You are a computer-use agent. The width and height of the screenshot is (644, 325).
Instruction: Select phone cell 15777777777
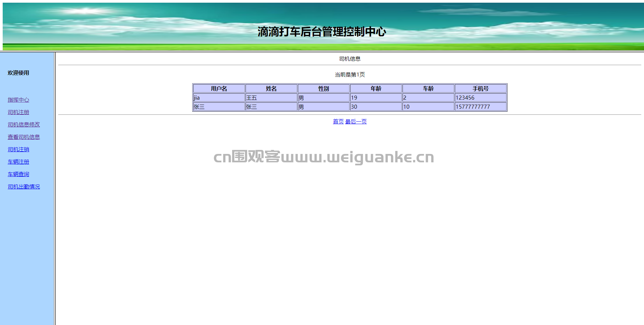(481, 107)
